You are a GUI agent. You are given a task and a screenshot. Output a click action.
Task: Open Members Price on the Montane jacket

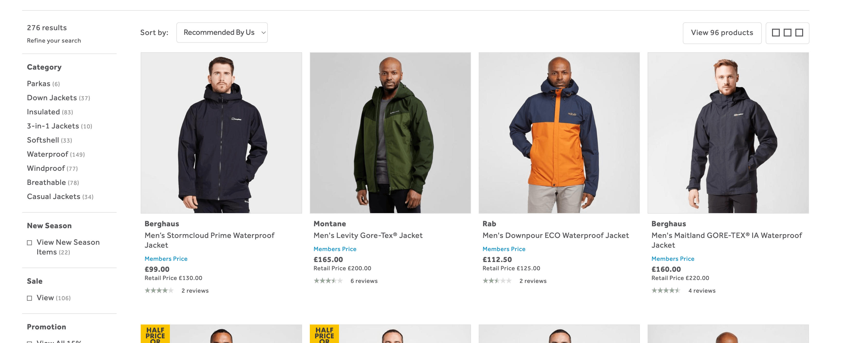[335, 249]
